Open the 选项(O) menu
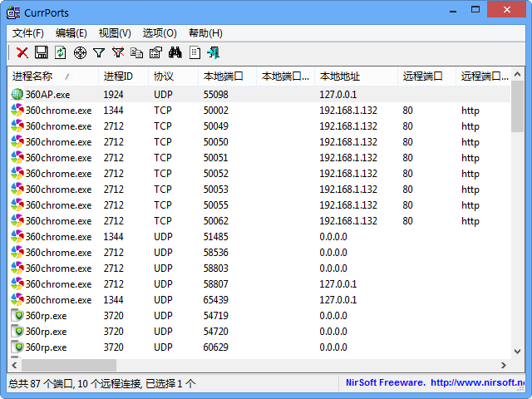The width and height of the screenshot is (532, 399). (x=160, y=33)
